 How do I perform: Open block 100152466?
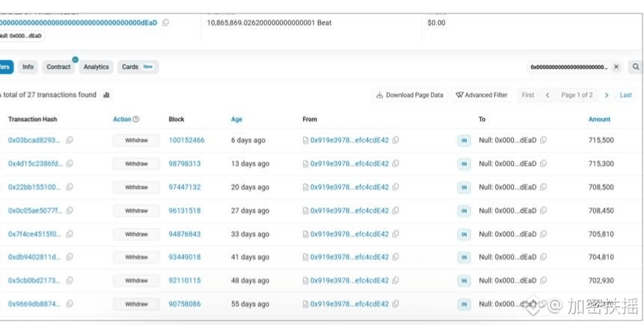(186, 140)
